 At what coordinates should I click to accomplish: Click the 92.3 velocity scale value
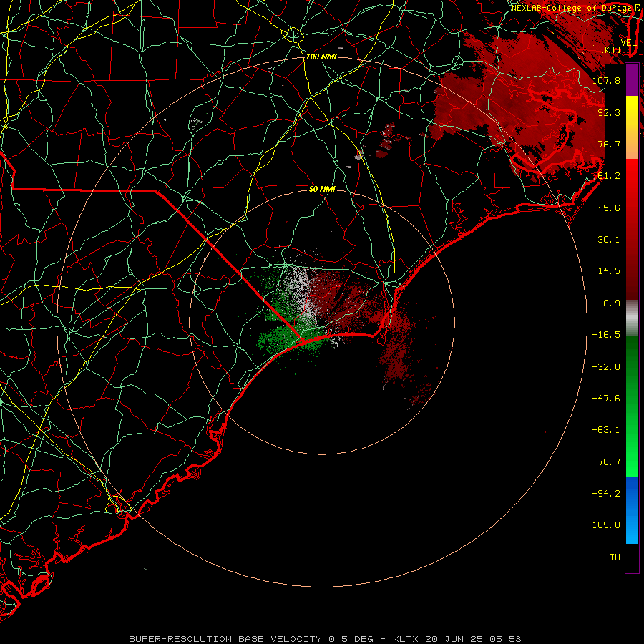point(609,112)
